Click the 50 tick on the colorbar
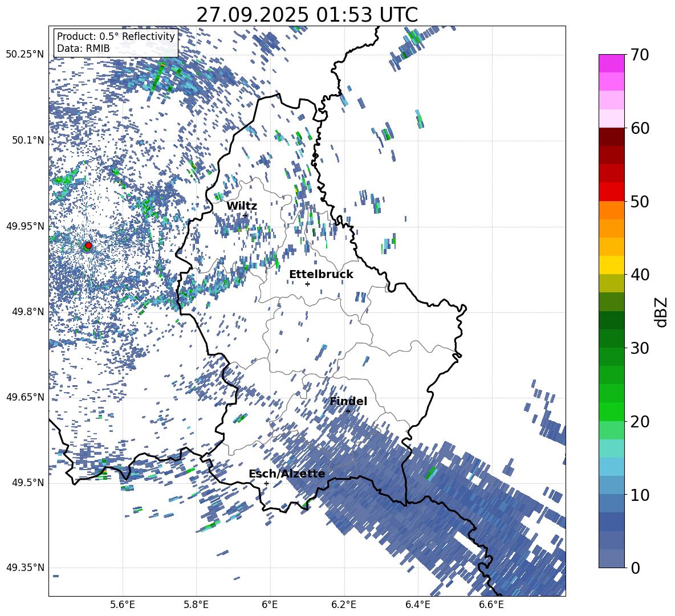This screenshot has width=675, height=616. (640, 201)
